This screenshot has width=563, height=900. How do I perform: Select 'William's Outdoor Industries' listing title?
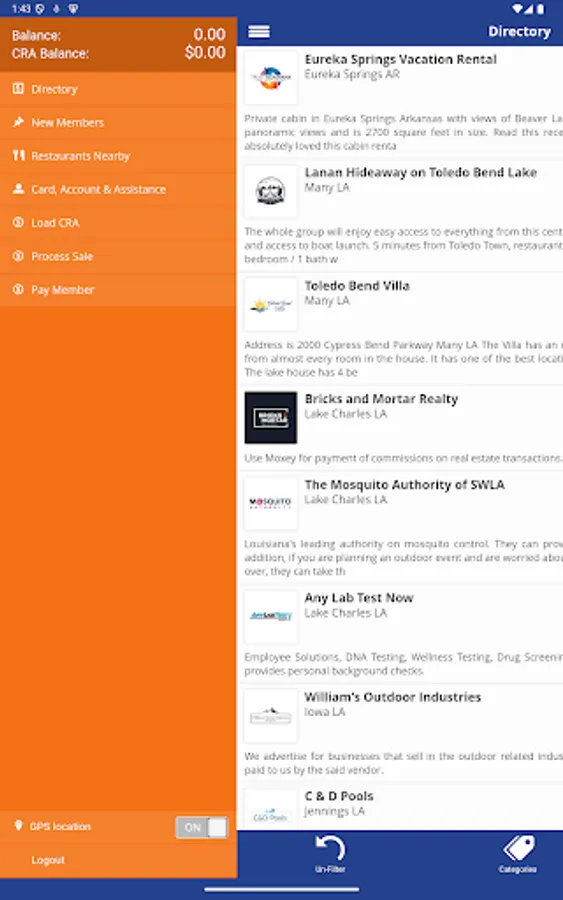(393, 697)
